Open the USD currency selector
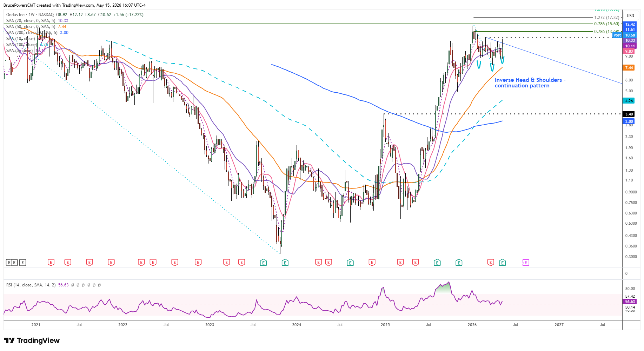Image resolution: width=644 pixels, height=351 pixels. point(631,15)
